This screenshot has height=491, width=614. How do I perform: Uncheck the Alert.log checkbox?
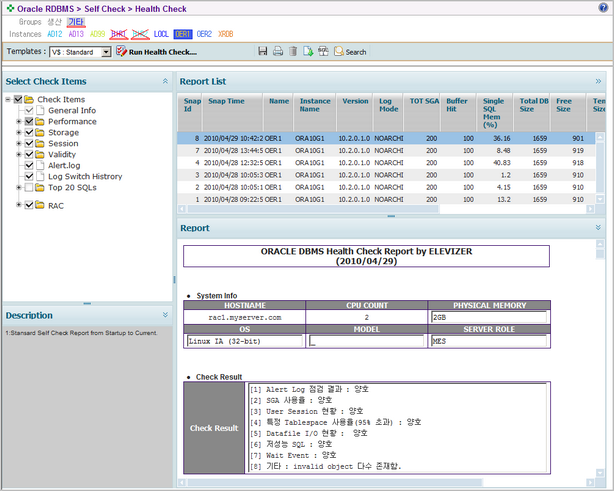click(29, 165)
